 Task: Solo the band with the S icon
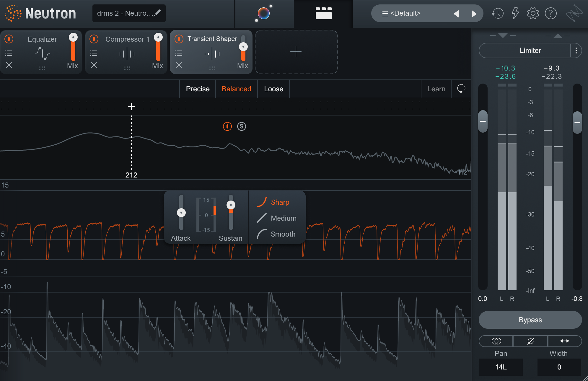tap(242, 126)
